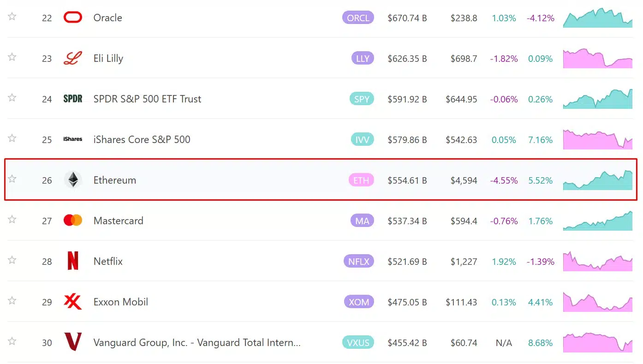This screenshot has height=364, width=643.
Task: Click the Eli Lilly logo icon
Action: point(72,58)
